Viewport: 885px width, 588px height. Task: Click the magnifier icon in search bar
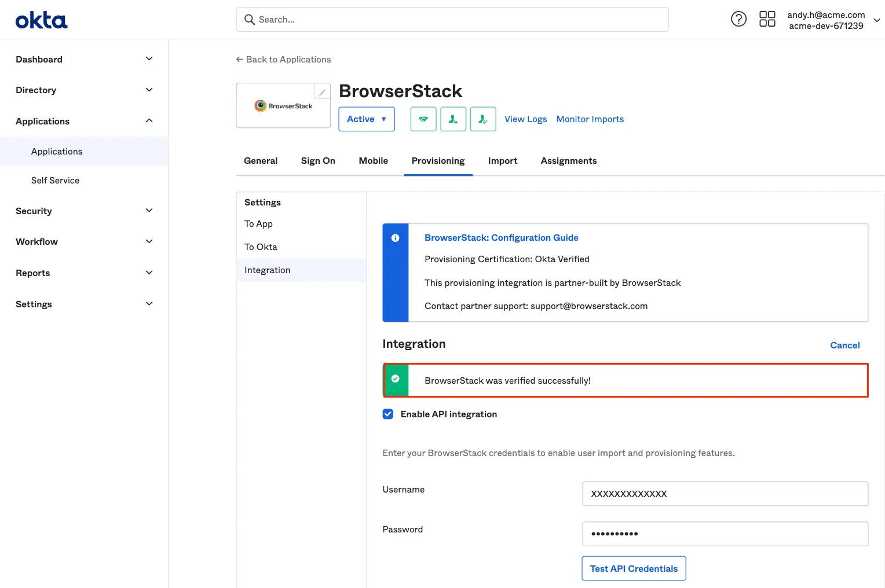[250, 20]
